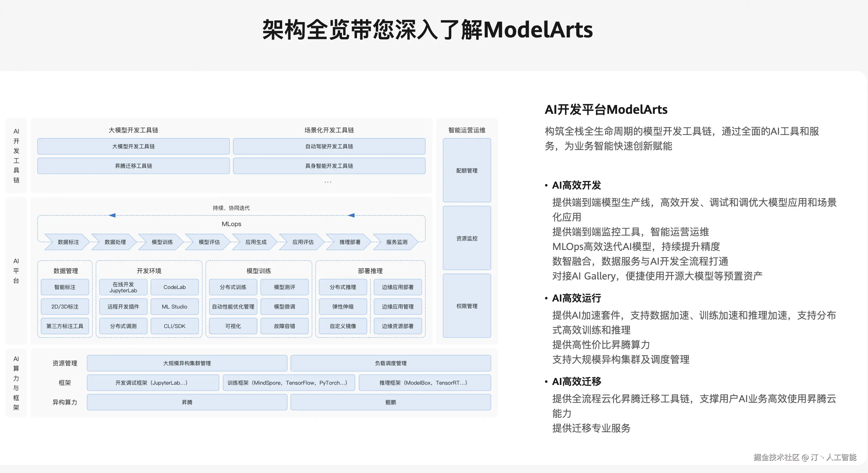This screenshot has height=473, width=868.
Task: Click the 边缘应用部署 box
Action: coord(398,287)
